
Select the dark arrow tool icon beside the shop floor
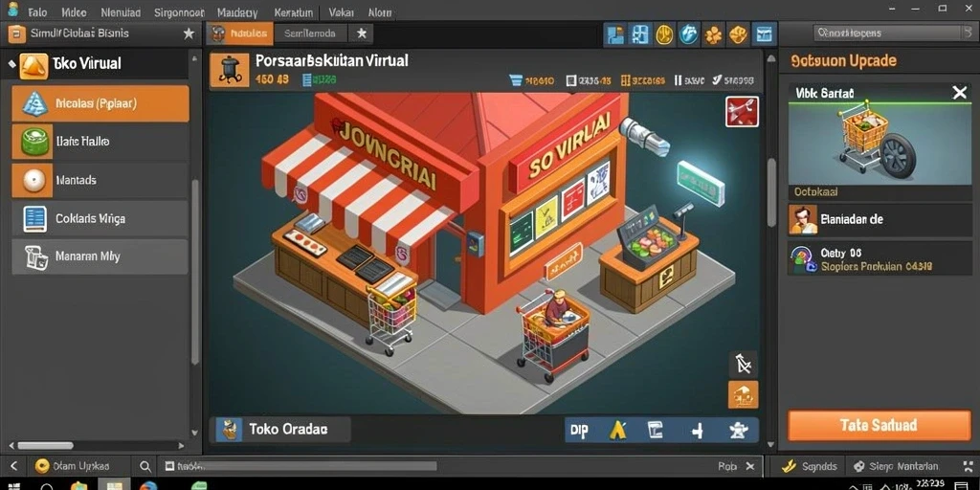click(743, 365)
